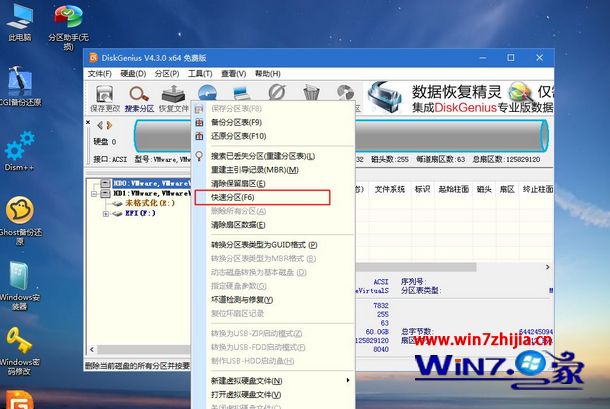Open the 硬盘(D) menu
Image resolution: width=610 pixels, height=409 pixels.
(133, 74)
